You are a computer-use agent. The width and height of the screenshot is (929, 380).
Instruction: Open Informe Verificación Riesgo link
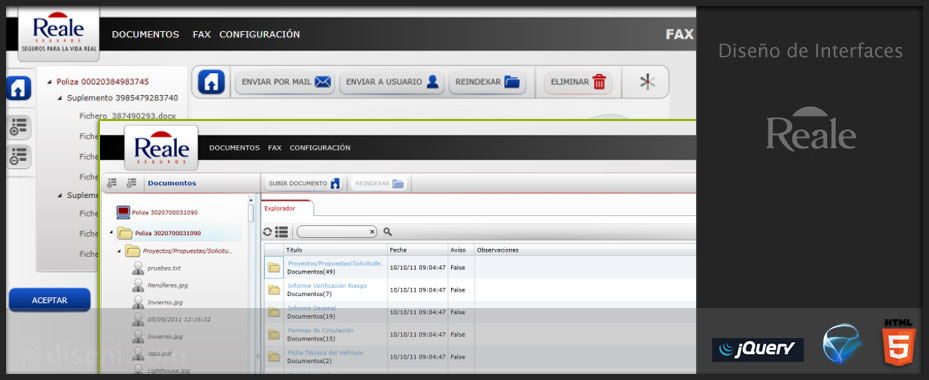point(327,286)
